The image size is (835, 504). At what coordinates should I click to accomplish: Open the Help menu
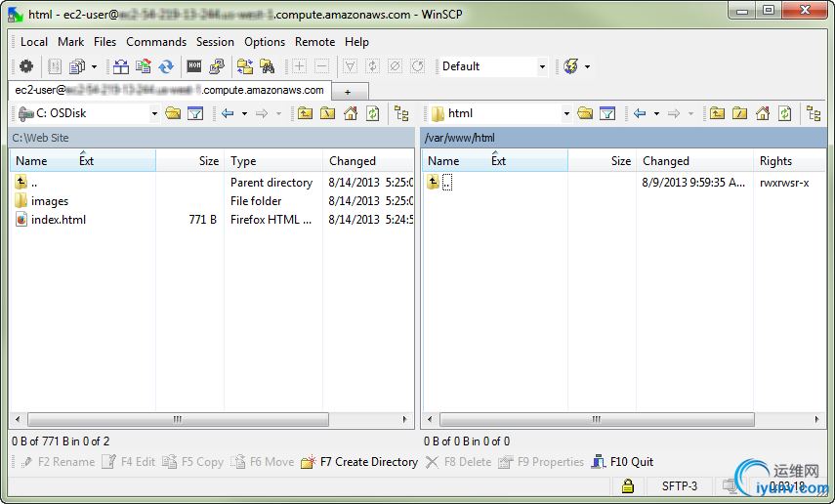tap(356, 42)
